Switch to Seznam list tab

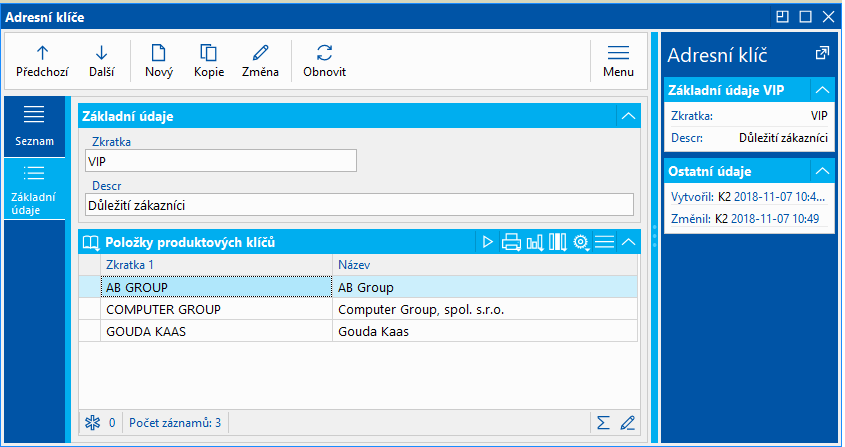(34, 127)
